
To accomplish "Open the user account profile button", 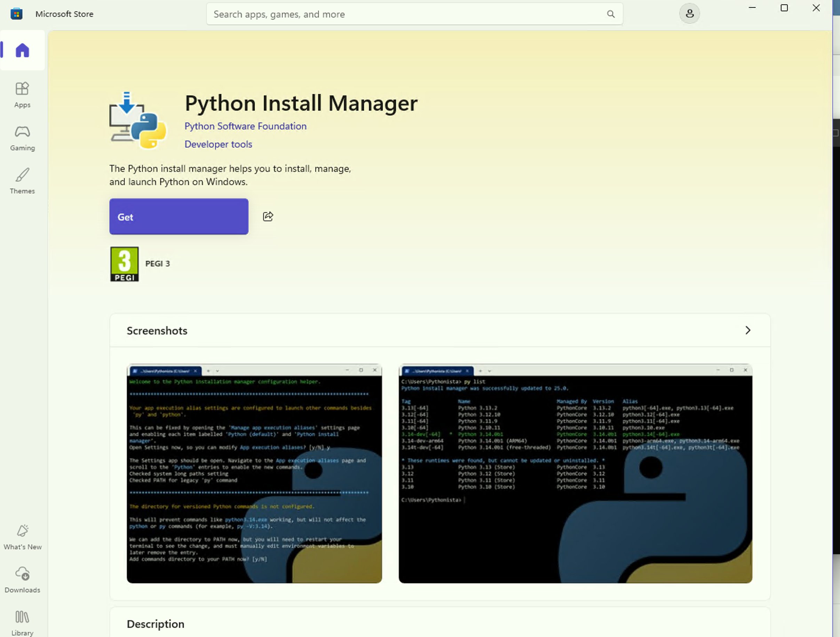I will click(x=689, y=14).
